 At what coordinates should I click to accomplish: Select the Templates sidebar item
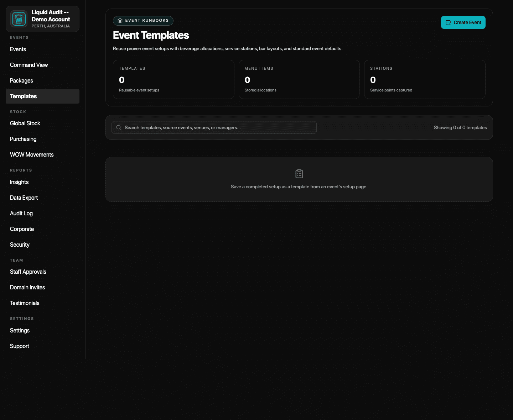[42, 96]
